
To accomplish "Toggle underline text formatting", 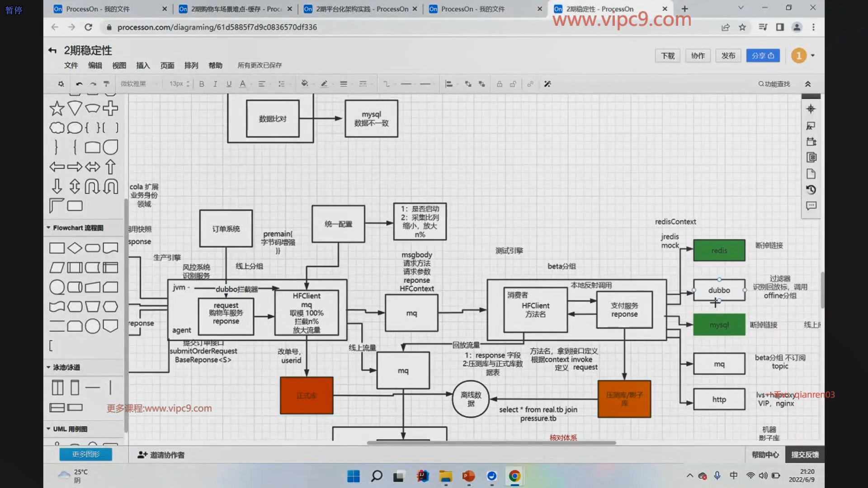I will coord(229,84).
